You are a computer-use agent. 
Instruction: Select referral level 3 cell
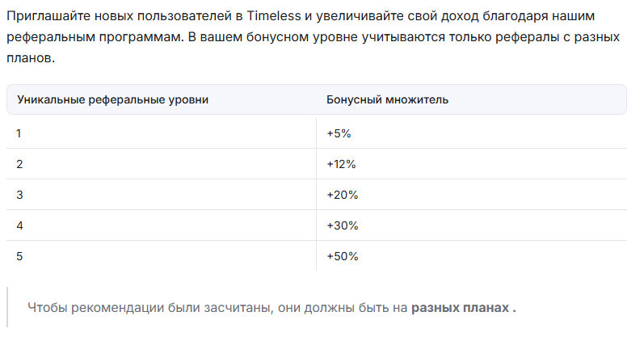point(161,195)
